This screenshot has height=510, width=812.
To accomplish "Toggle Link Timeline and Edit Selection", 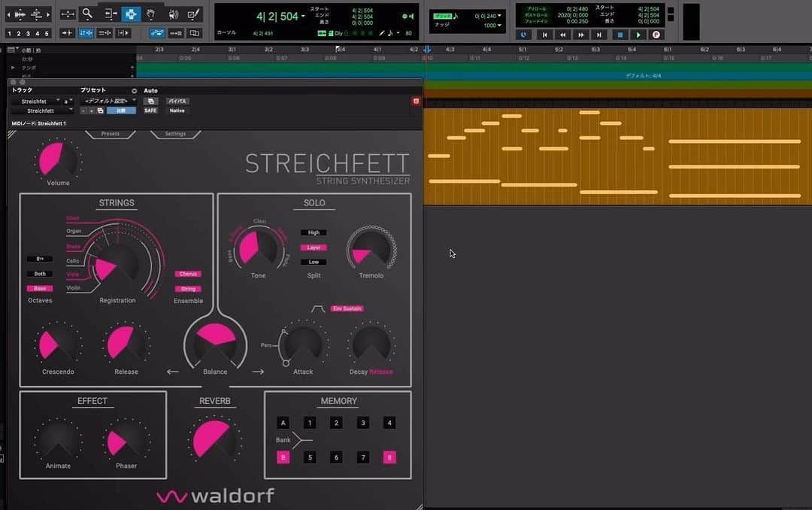I will pos(86,33).
